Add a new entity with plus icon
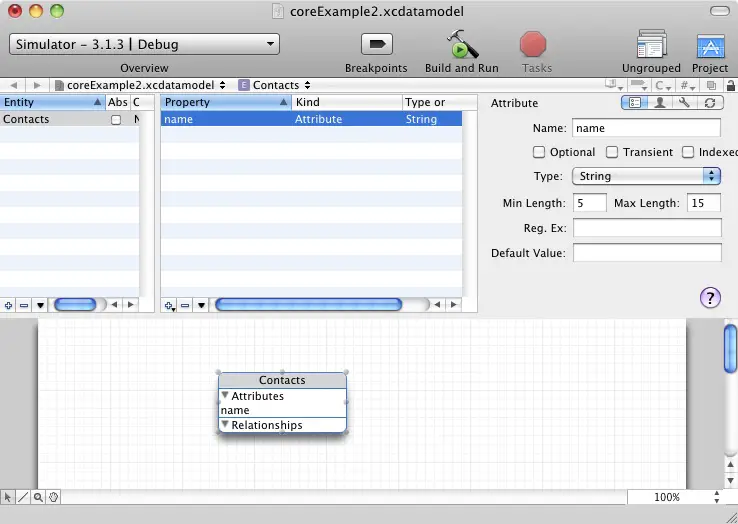The width and height of the screenshot is (738, 524). [9, 305]
